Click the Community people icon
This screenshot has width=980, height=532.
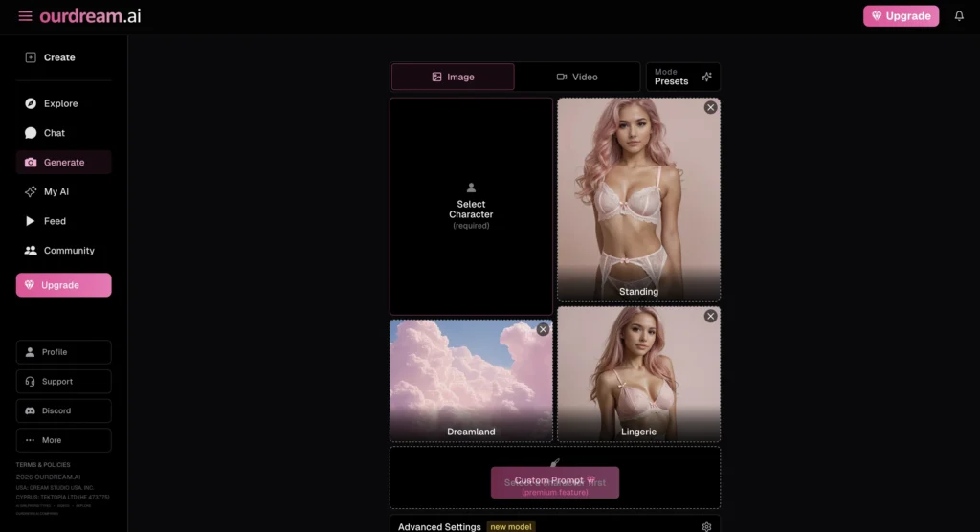pyautogui.click(x=30, y=251)
